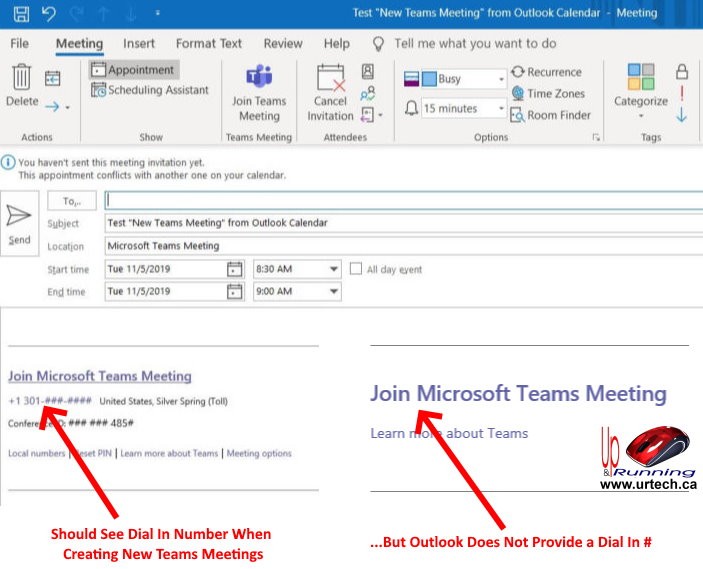This screenshot has width=703, height=569.
Task: Show the Appointment view
Action: (x=134, y=69)
